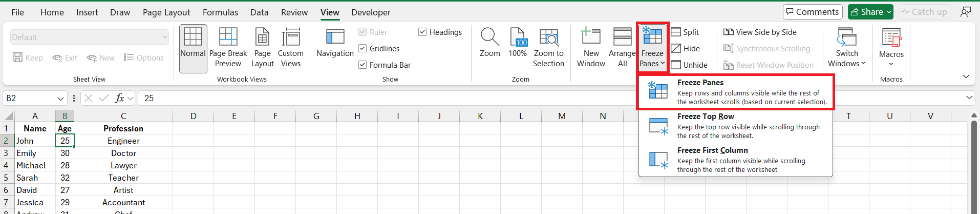980x214 pixels.
Task: Click Reset Window Position
Action: pos(768,65)
